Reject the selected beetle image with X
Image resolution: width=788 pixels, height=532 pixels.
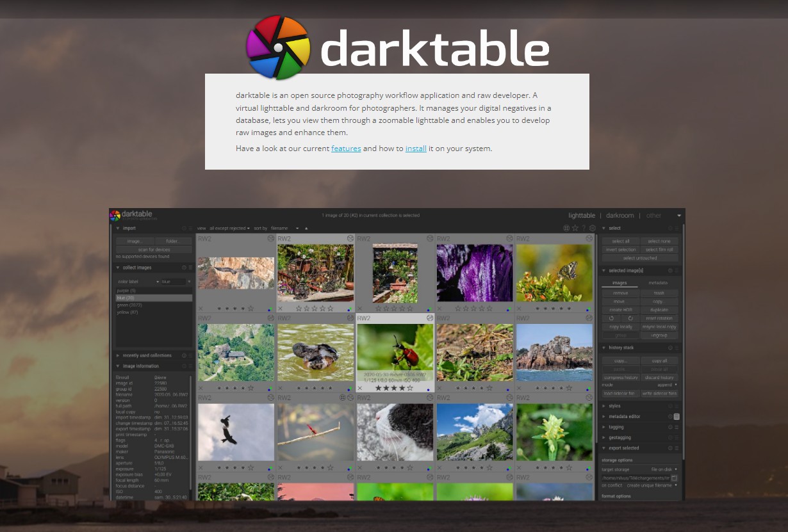(360, 388)
